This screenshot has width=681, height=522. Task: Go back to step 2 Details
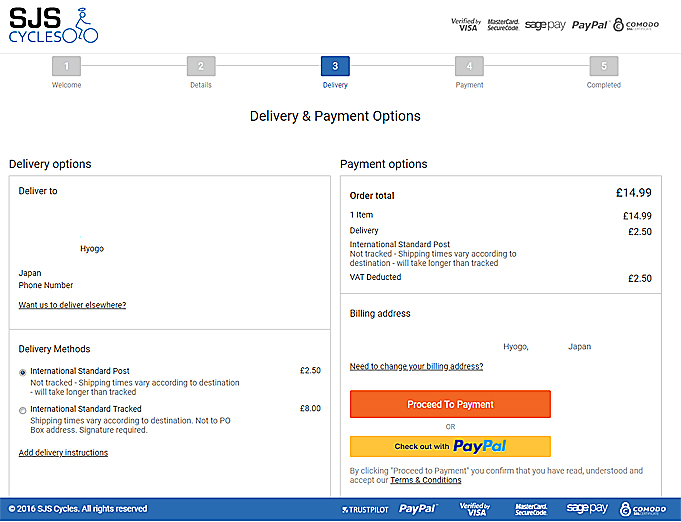pyautogui.click(x=201, y=67)
